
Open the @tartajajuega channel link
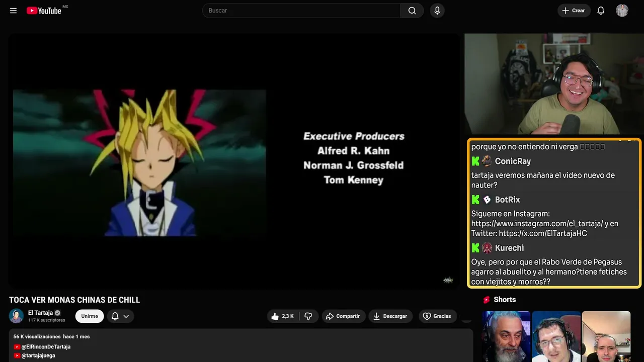coord(38,355)
